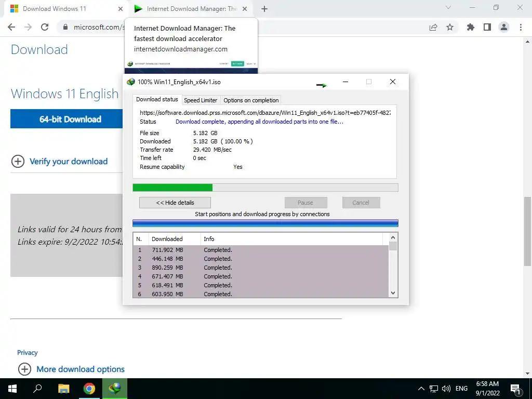
Task: Select the Download status tab
Action: click(157, 99)
